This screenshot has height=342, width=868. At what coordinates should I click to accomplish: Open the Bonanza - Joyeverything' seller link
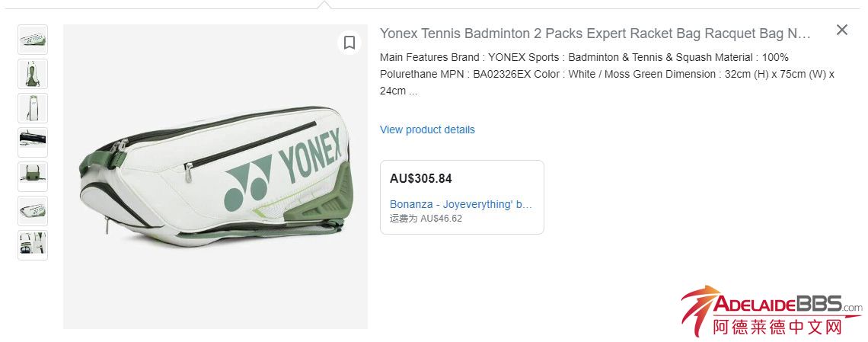pyautogui.click(x=461, y=204)
